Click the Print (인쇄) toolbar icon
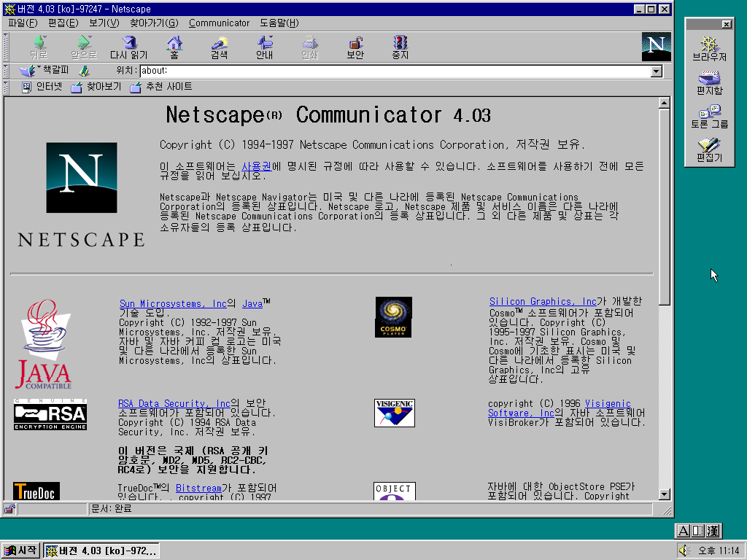The width and height of the screenshot is (747, 560). [x=309, y=47]
